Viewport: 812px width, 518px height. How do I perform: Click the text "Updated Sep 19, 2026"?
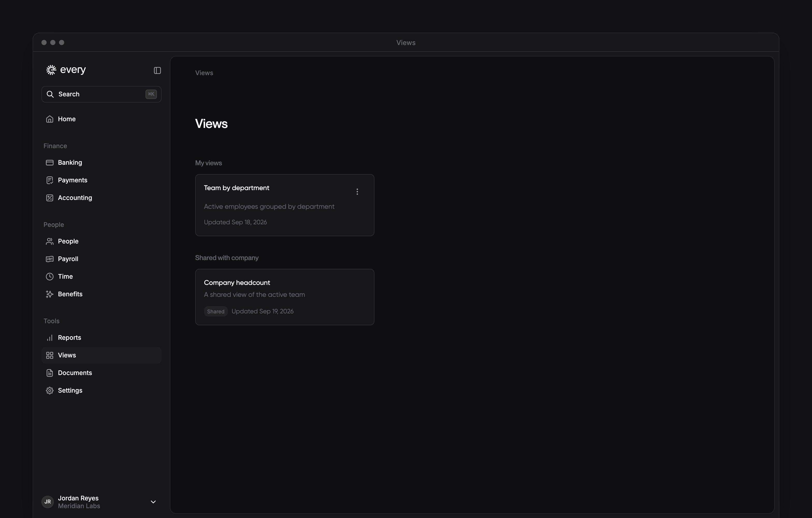coord(263,311)
